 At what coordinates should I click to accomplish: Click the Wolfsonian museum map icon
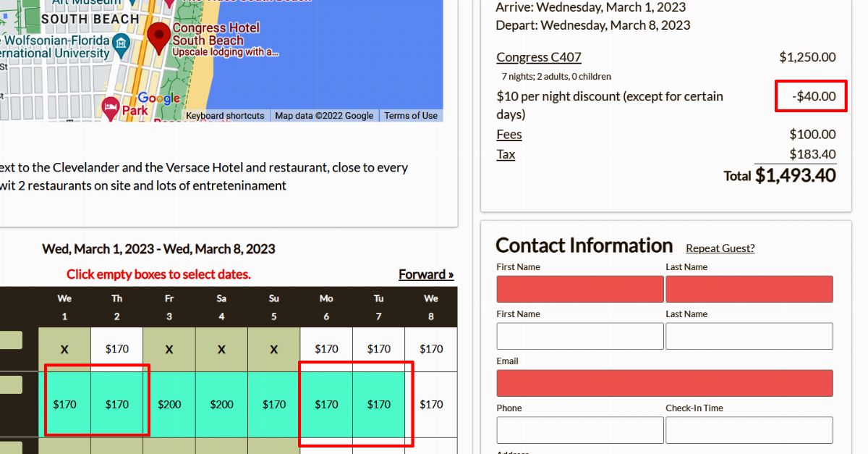pos(122,44)
